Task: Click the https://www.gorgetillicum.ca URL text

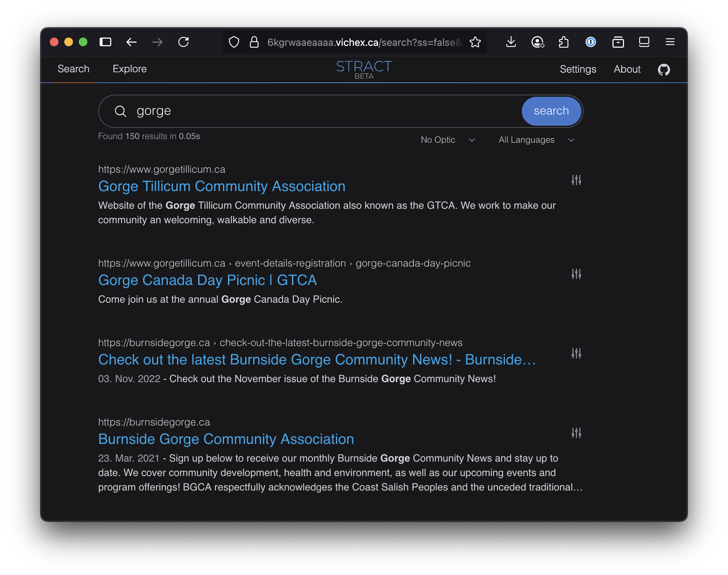Action: tap(162, 169)
